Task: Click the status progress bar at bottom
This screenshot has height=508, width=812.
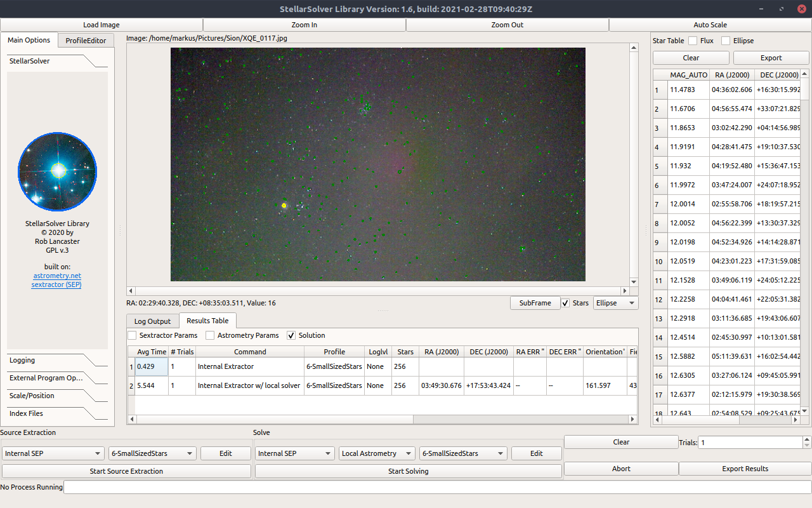Action: [x=438, y=487]
